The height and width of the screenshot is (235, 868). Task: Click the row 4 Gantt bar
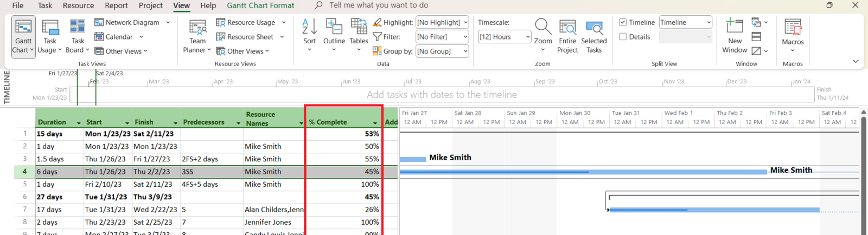click(x=583, y=172)
